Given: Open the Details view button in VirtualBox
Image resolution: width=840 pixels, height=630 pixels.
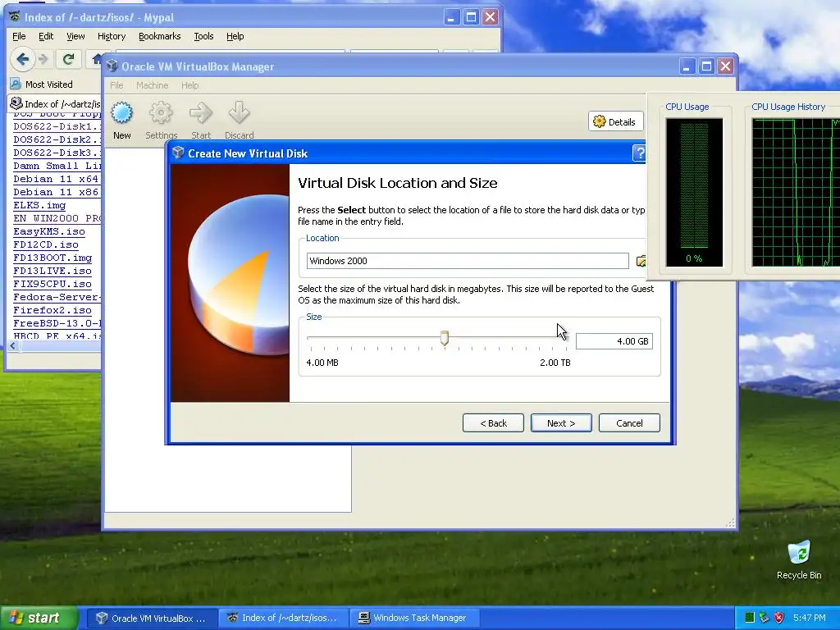Looking at the screenshot, I should (x=615, y=121).
